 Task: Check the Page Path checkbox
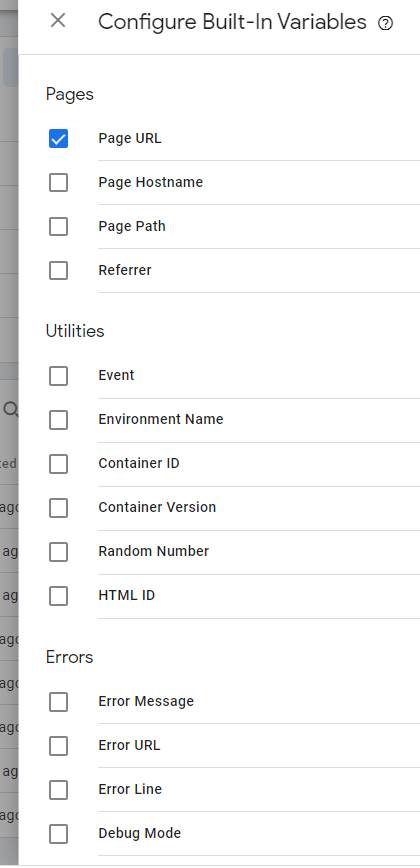click(x=59, y=226)
